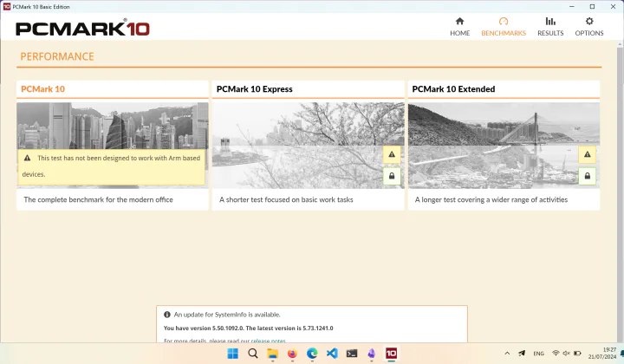
Task: Click warning icon on PCMark 10 Express
Action: pos(392,154)
